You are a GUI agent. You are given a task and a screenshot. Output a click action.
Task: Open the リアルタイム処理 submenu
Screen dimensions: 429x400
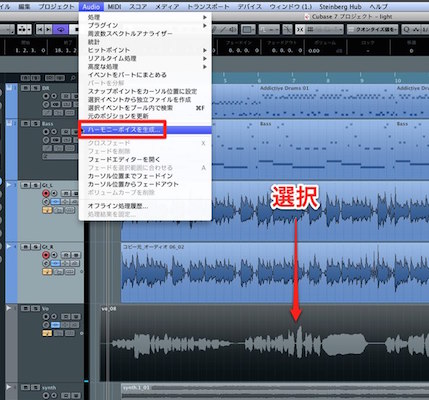pos(145,58)
